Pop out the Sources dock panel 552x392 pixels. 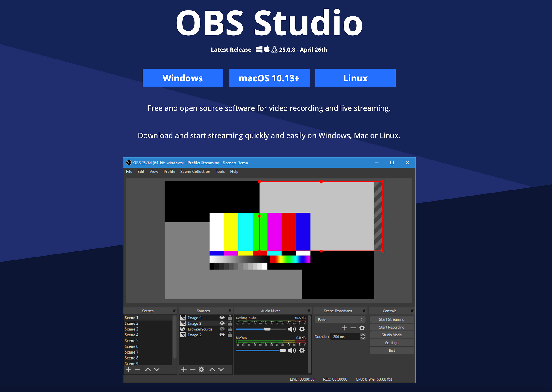click(230, 311)
